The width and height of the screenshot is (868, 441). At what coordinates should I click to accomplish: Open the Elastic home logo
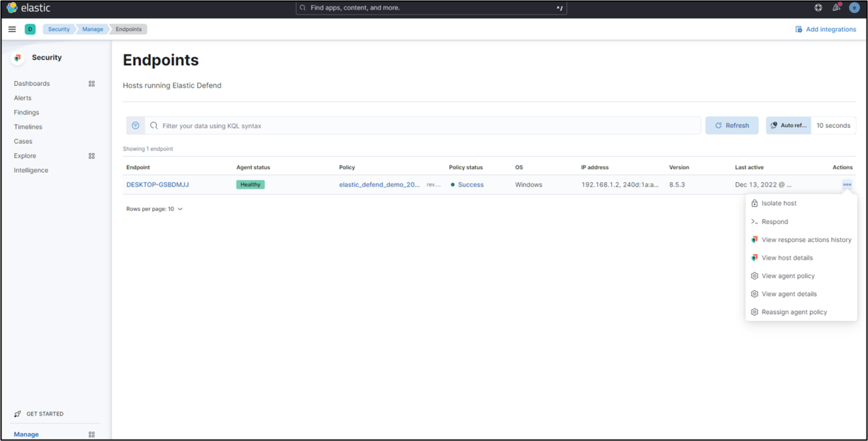tap(29, 7)
